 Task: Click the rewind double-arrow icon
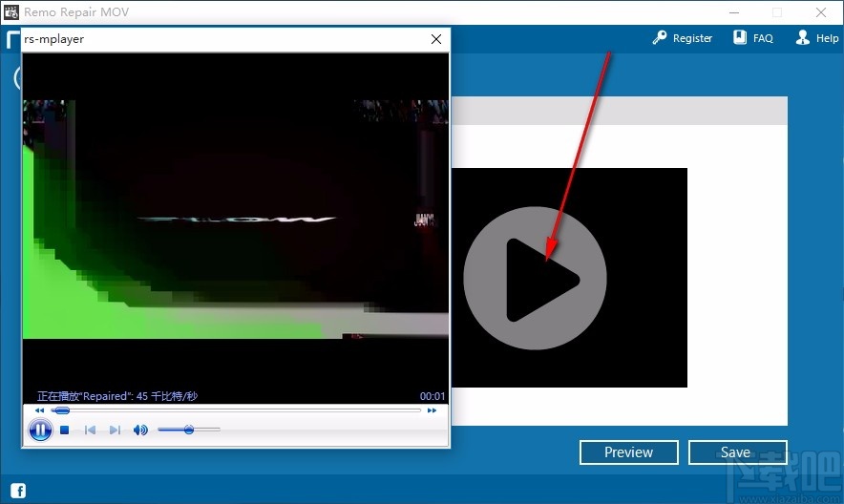(x=39, y=410)
